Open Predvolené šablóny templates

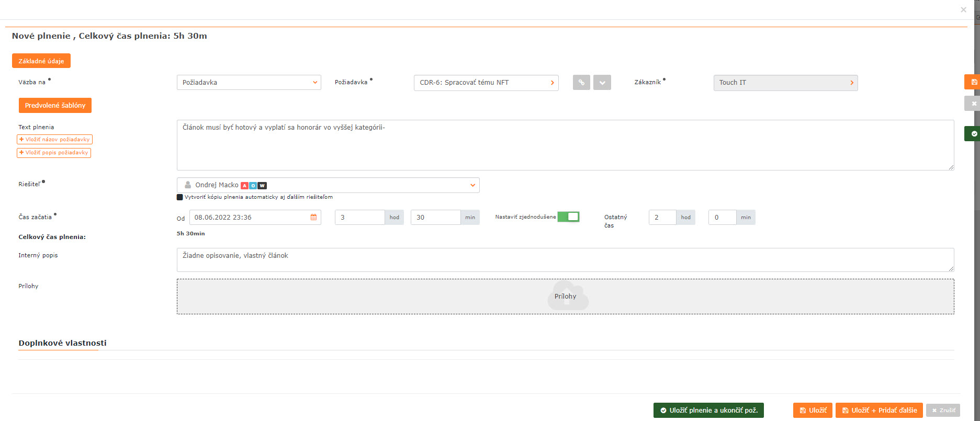[55, 105]
